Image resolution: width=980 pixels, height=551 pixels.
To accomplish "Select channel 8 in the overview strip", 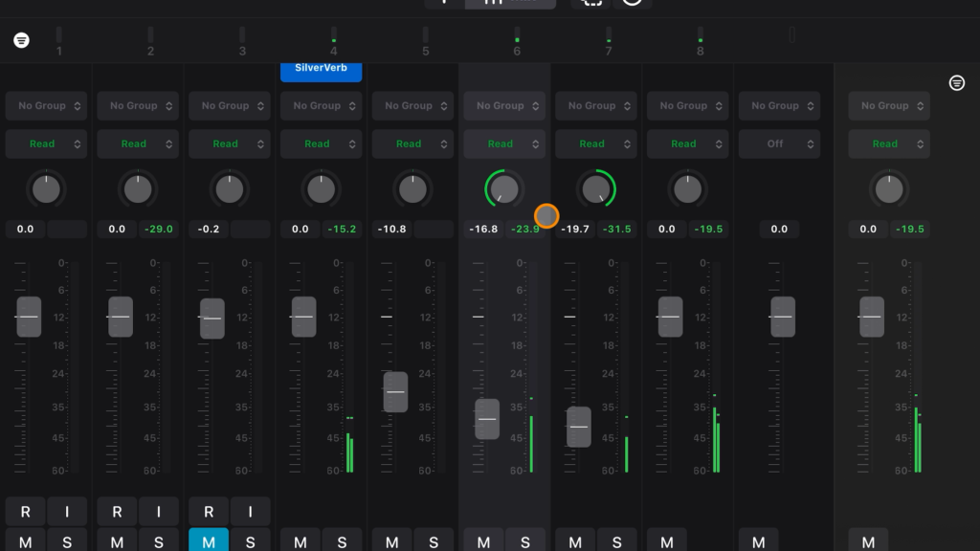I will click(701, 40).
